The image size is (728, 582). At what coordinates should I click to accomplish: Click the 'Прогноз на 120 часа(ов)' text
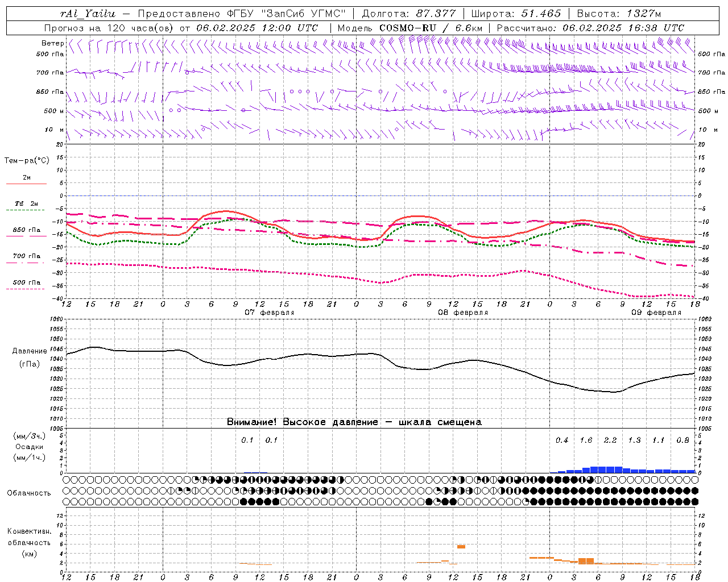pyautogui.click(x=109, y=28)
